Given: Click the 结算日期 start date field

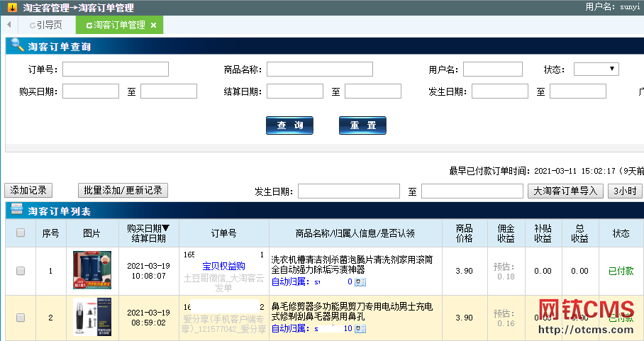Looking at the screenshot, I should 295,91.
